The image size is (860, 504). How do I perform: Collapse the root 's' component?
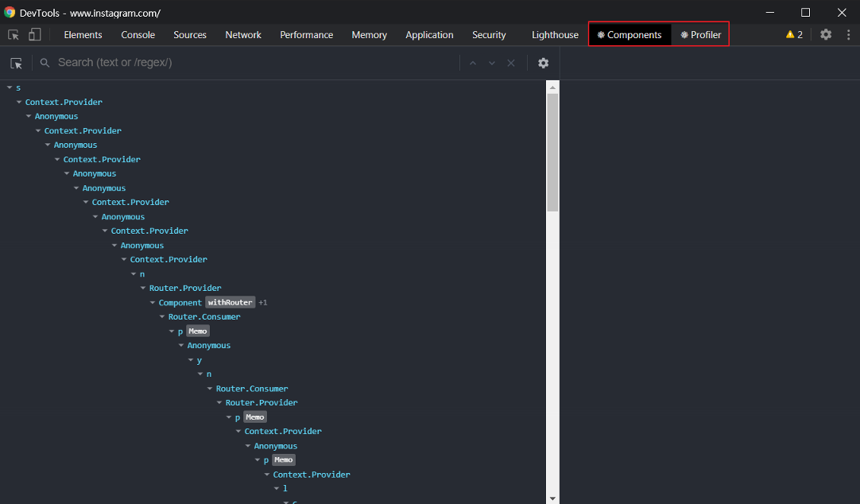[x=10, y=87]
